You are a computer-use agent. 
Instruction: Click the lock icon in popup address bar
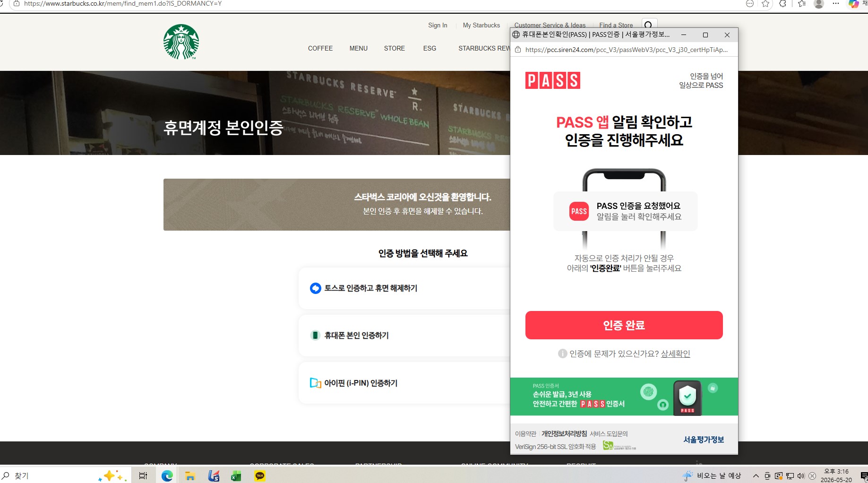tap(518, 50)
